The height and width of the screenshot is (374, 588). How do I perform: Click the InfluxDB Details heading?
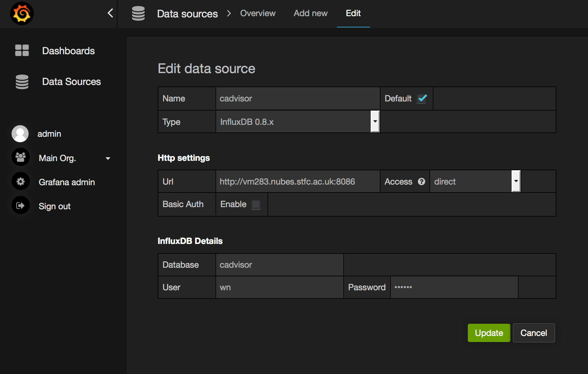pos(190,241)
